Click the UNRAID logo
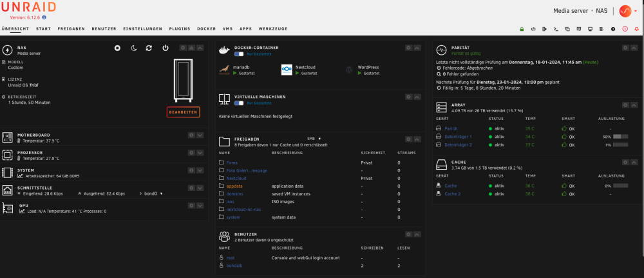Image resolution: width=644 pixels, height=278 pixels. pyautogui.click(x=28, y=7)
